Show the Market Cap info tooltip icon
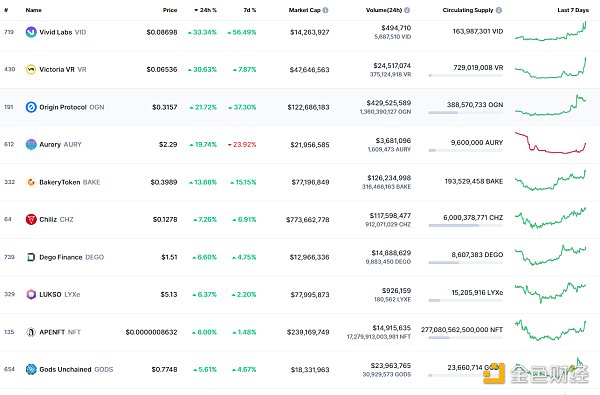 tap(325, 10)
